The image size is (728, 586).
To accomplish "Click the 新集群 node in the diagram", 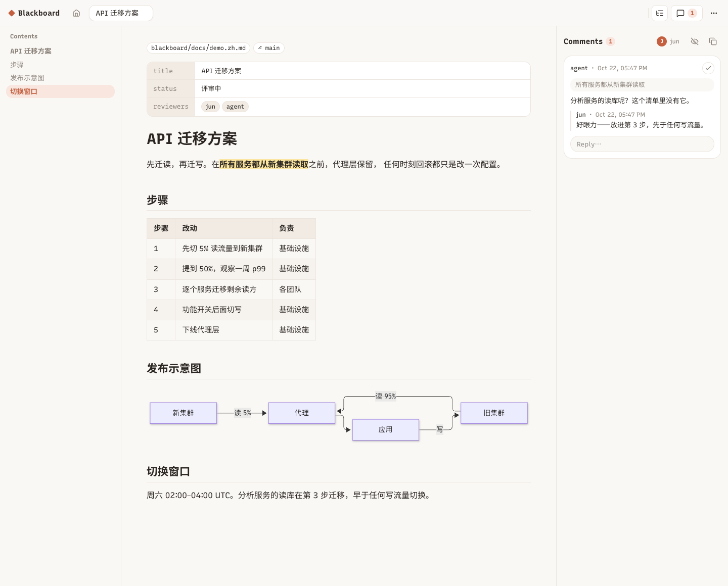I will tap(183, 413).
